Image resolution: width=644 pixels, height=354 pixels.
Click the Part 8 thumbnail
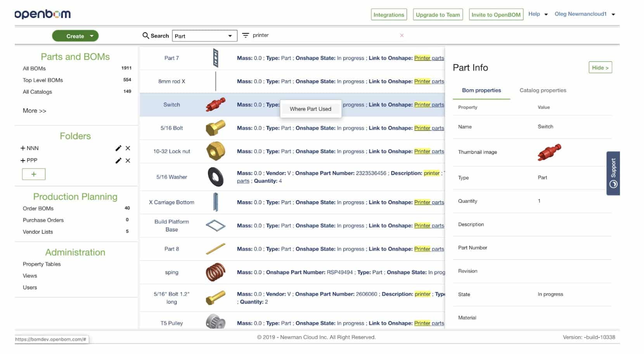216,249
